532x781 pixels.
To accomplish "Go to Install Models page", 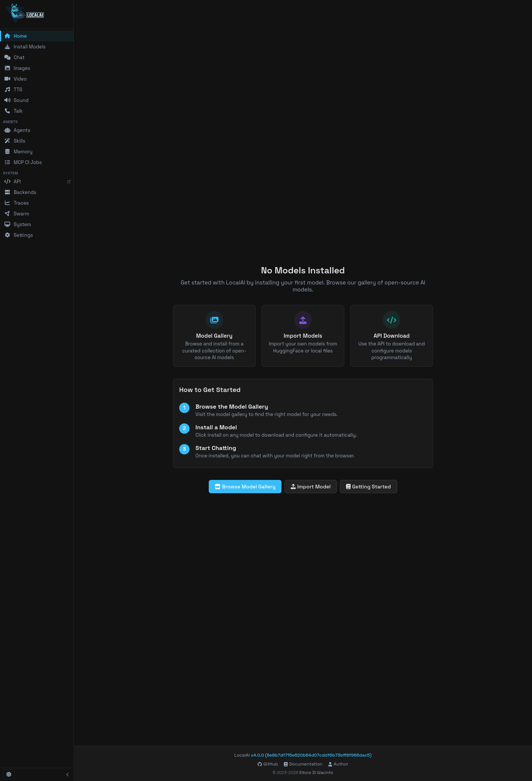I will pos(37,47).
